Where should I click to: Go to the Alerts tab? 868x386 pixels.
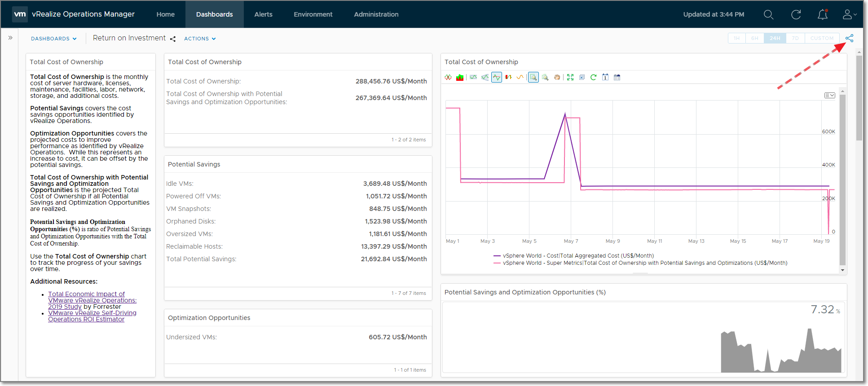263,14
